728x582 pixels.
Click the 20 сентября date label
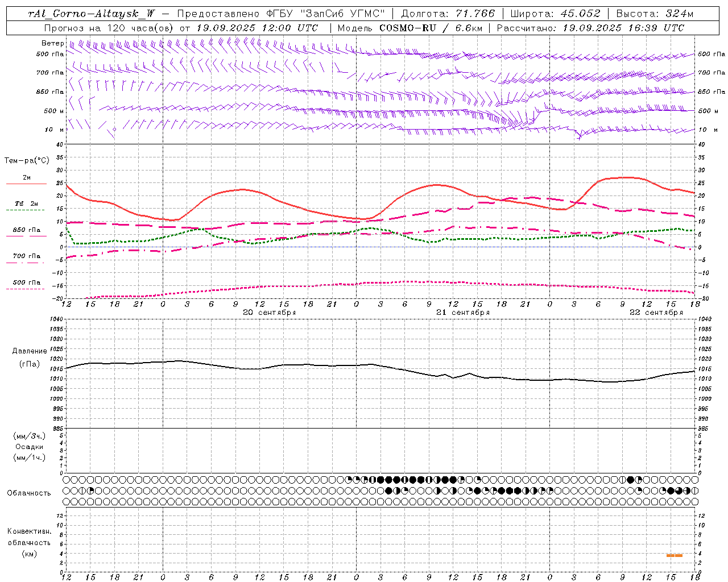pos(269,313)
